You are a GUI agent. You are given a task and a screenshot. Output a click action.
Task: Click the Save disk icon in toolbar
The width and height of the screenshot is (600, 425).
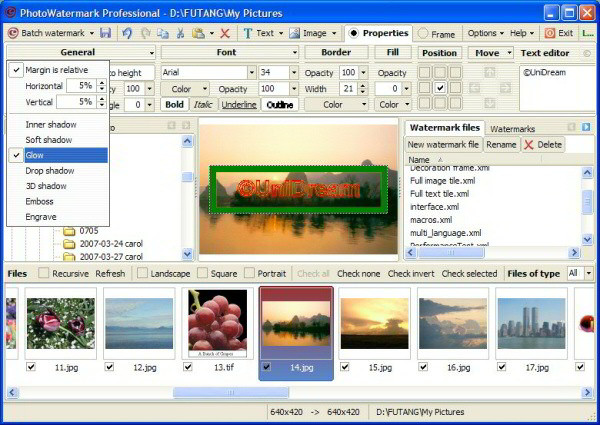coord(105,33)
